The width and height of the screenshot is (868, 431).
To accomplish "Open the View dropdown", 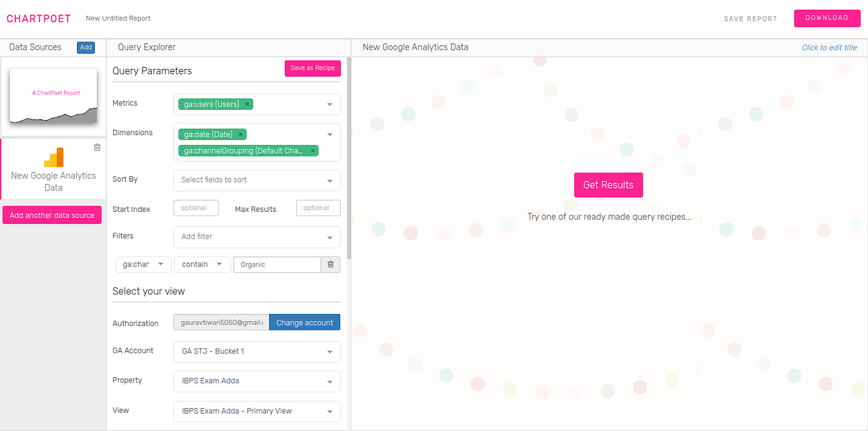I will point(257,411).
